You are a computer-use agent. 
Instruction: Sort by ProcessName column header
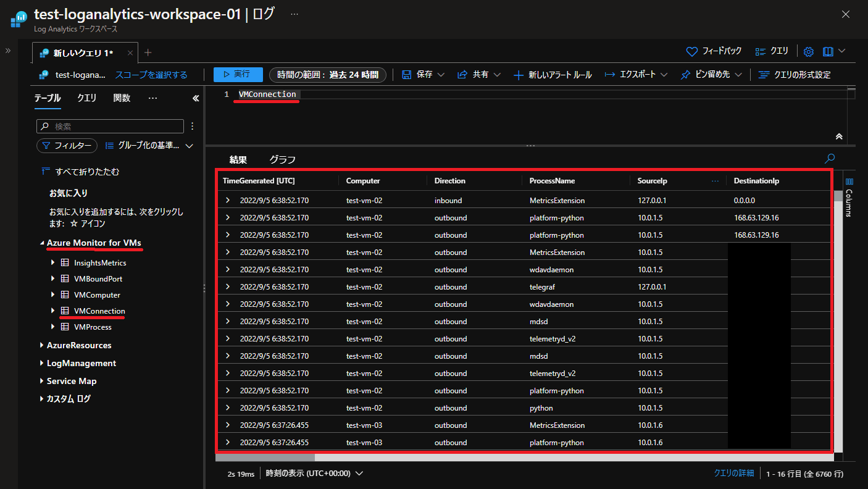pos(552,181)
